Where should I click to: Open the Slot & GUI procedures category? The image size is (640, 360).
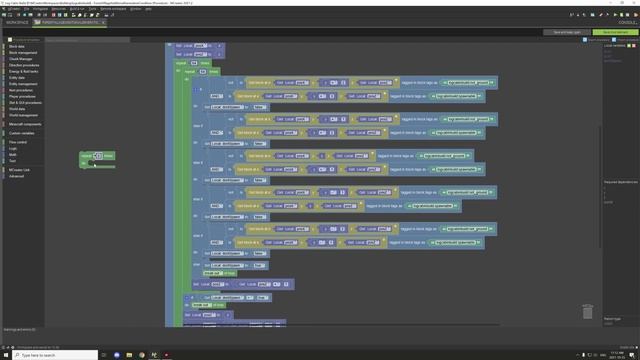[25, 103]
